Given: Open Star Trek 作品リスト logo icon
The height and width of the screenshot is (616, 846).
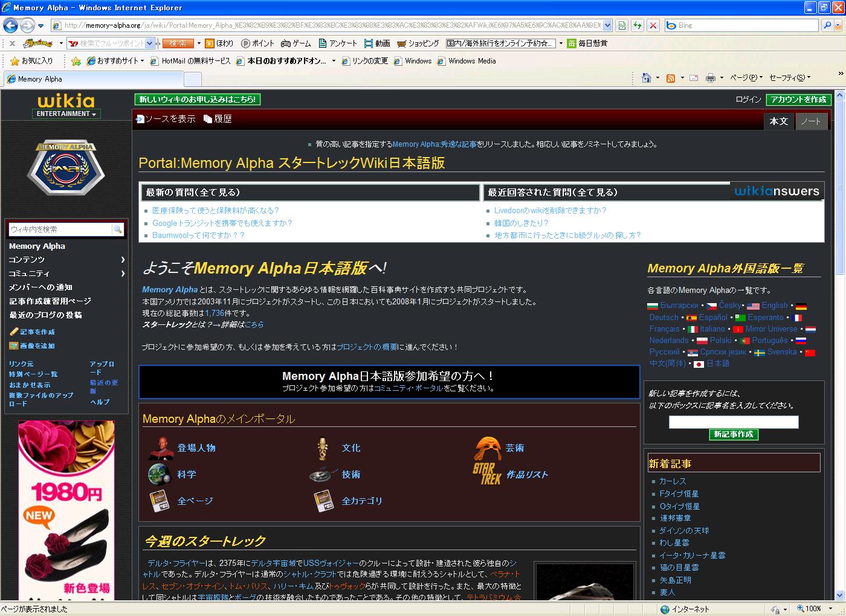Looking at the screenshot, I should (x=487, y=474).
